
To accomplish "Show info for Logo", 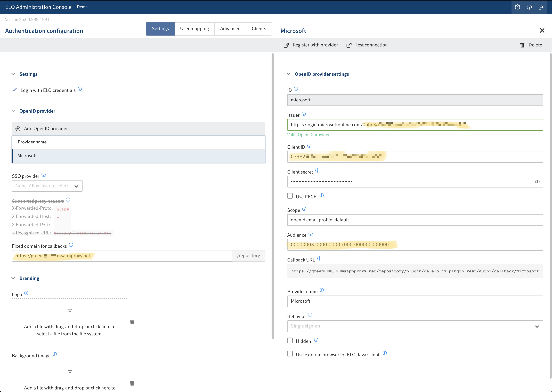I will [x=26, y=293].
